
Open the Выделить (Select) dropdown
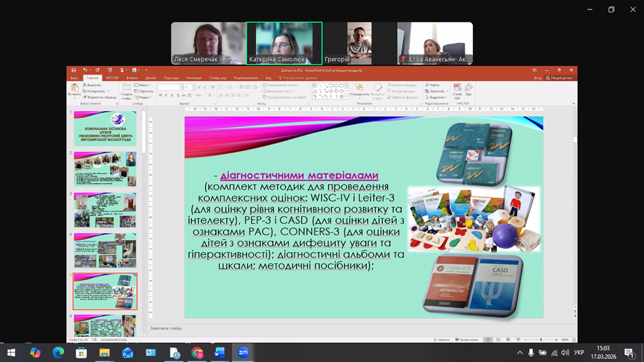coord(436,98)
